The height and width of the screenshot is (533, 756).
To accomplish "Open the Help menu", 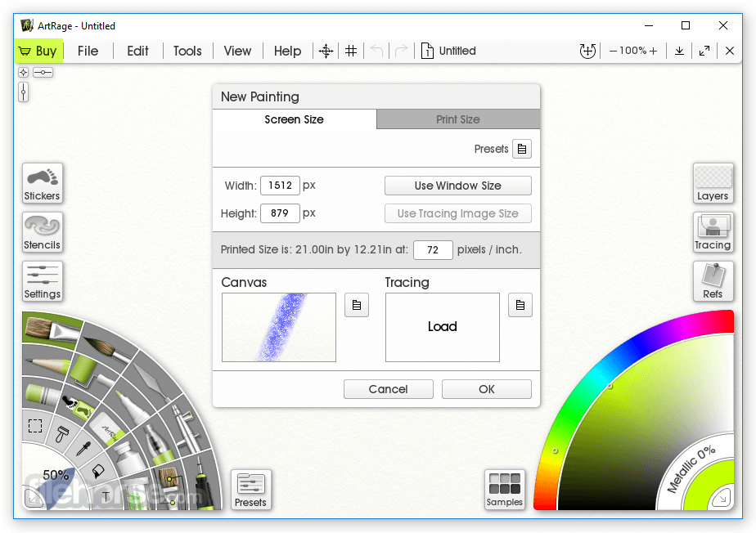I will [287, 51].
